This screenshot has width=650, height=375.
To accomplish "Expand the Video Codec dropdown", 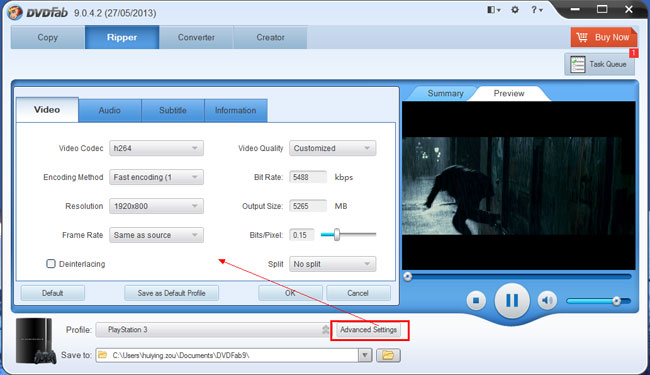I will point(156,148).
